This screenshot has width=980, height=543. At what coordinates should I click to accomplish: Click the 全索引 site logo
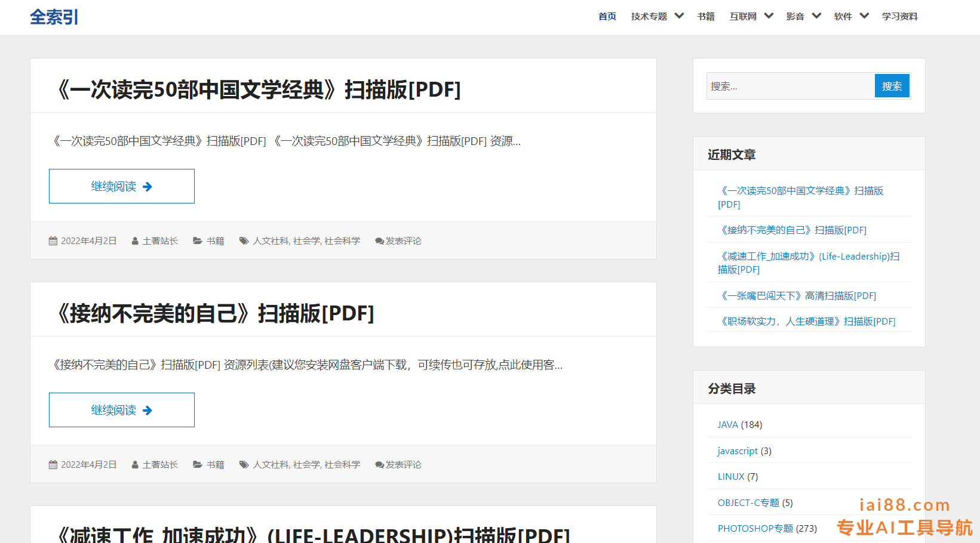[54, 17]
